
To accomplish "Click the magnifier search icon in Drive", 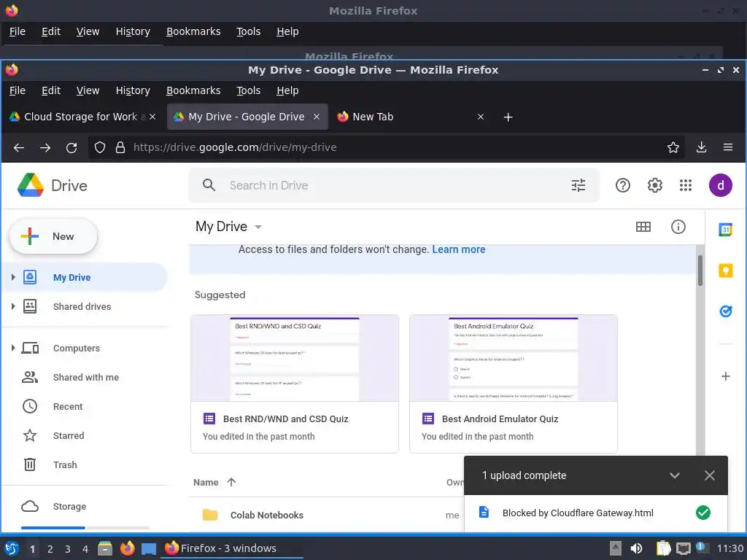I will coord(209,185).
